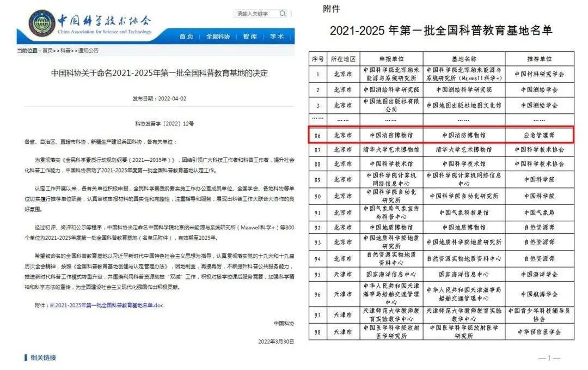This screenshot has height=370, width=588.
Task: Open the 全景科协 navigation menu item
Action: [x=218, y=37]
